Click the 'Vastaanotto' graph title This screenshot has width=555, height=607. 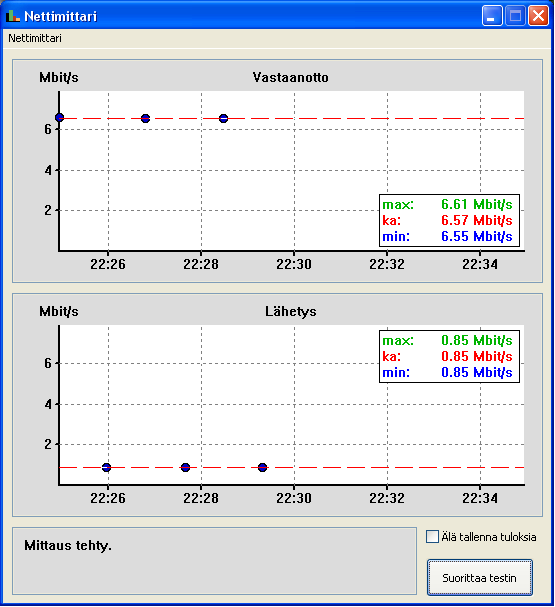[x=291, y=77]
